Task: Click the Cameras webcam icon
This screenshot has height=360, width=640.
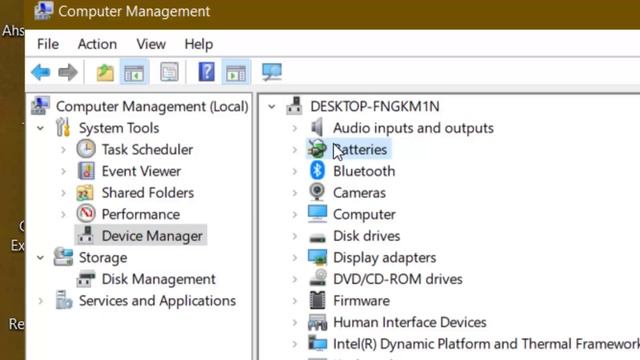Action: [x=317, y=192]
